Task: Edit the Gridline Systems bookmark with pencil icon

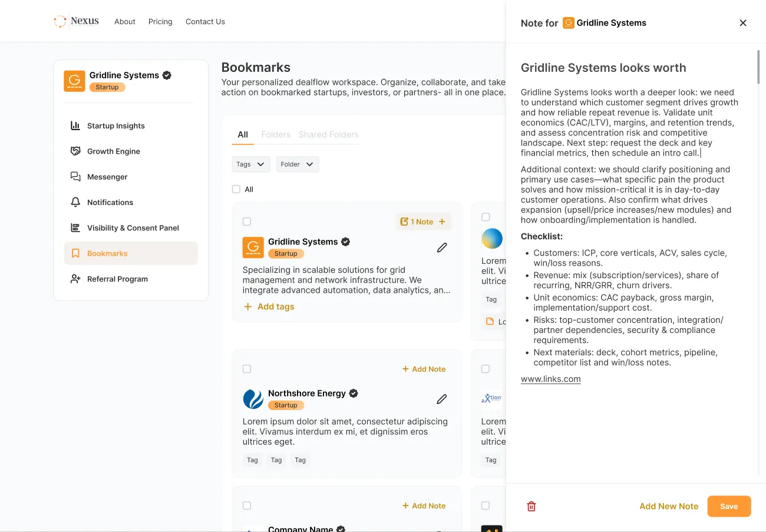Action: point(442,247)
